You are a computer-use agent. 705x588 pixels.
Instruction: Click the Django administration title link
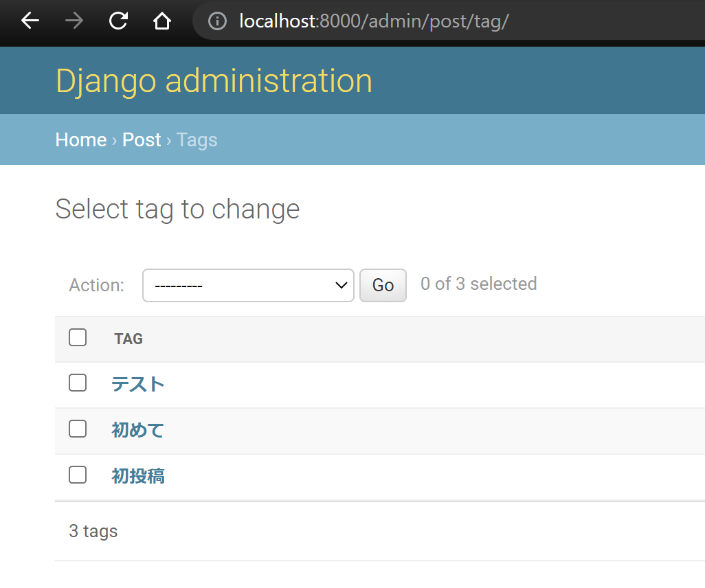click(214, 81)
